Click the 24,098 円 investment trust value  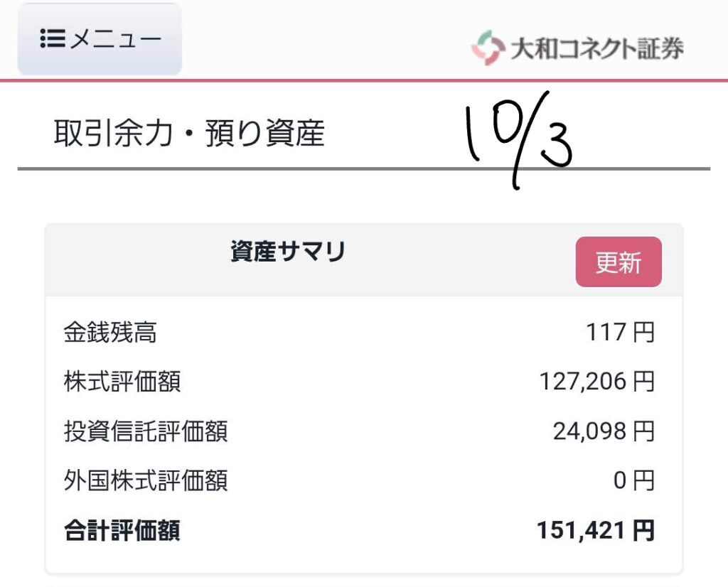(x=603, y=431)
